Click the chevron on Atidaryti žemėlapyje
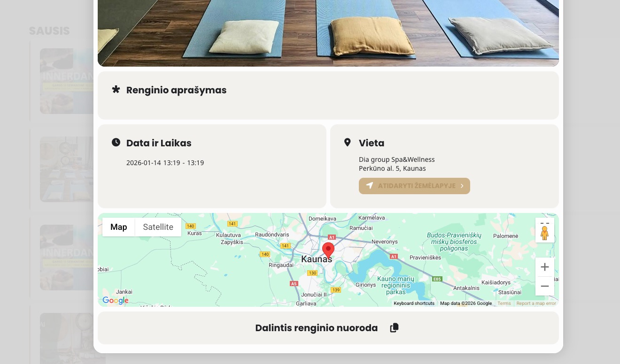Screen dimensions: 620x364 (x=462, y=186)
